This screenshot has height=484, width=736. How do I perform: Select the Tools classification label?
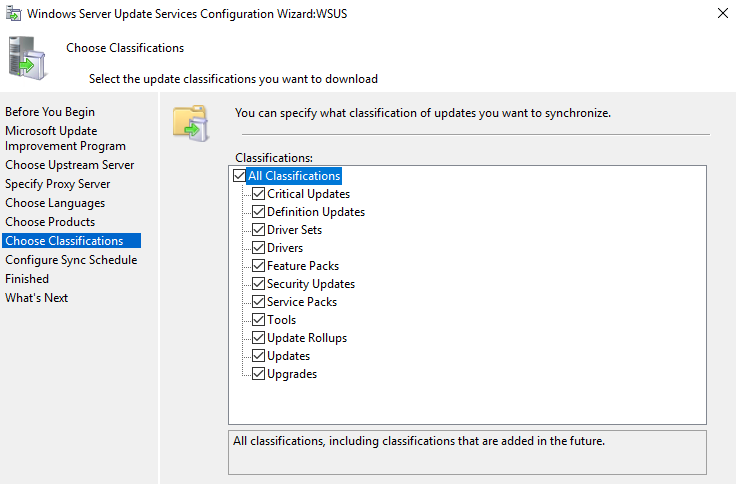coord(281,320)
